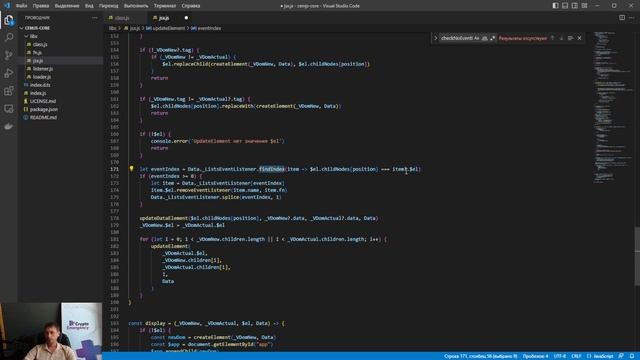
Task: Open the Выполнить menu
Action: click(x=136, y=6)
